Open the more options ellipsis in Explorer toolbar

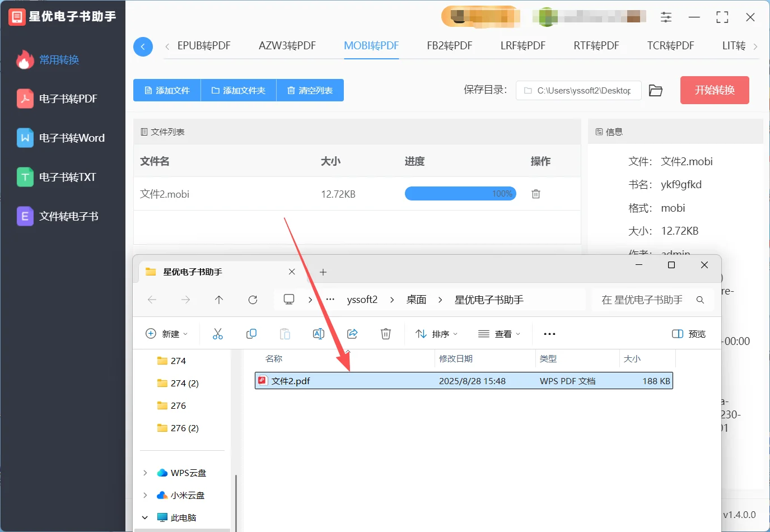pos(549,334)
